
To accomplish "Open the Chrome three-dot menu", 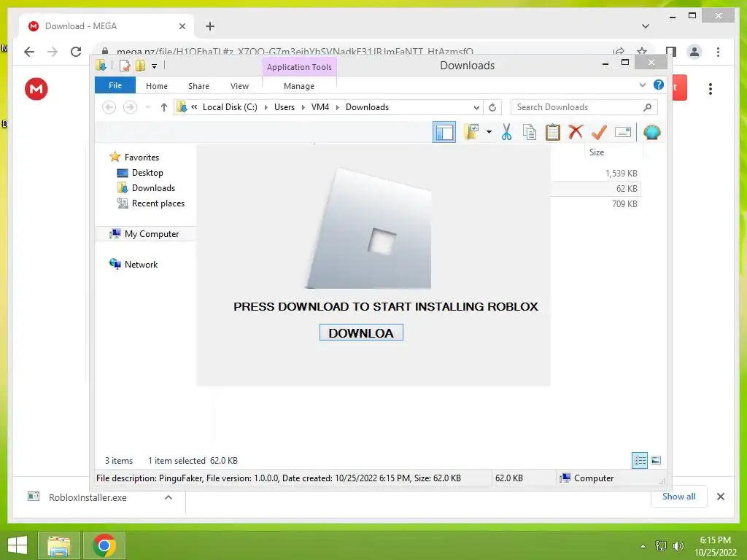I will point(718,52).
